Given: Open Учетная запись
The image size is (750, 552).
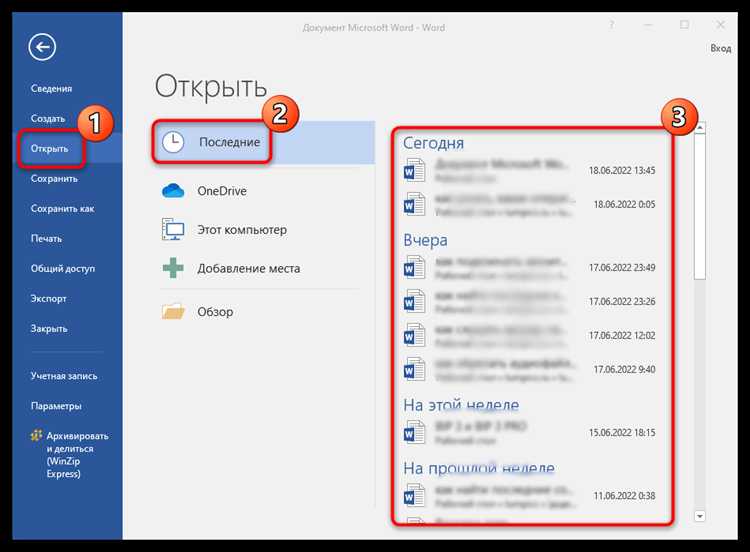Looking at the screenshot, I should (64, 376).
